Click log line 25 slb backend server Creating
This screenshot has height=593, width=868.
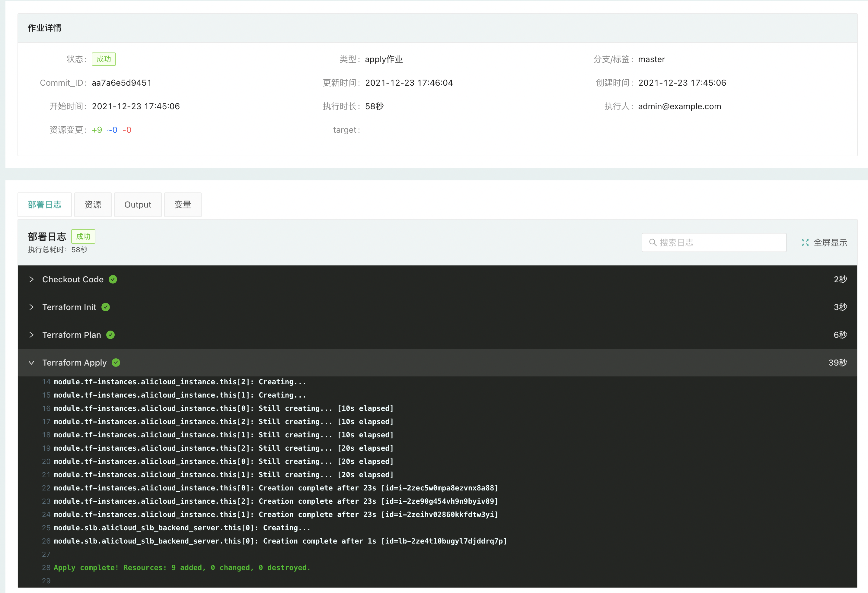point(182,528)
